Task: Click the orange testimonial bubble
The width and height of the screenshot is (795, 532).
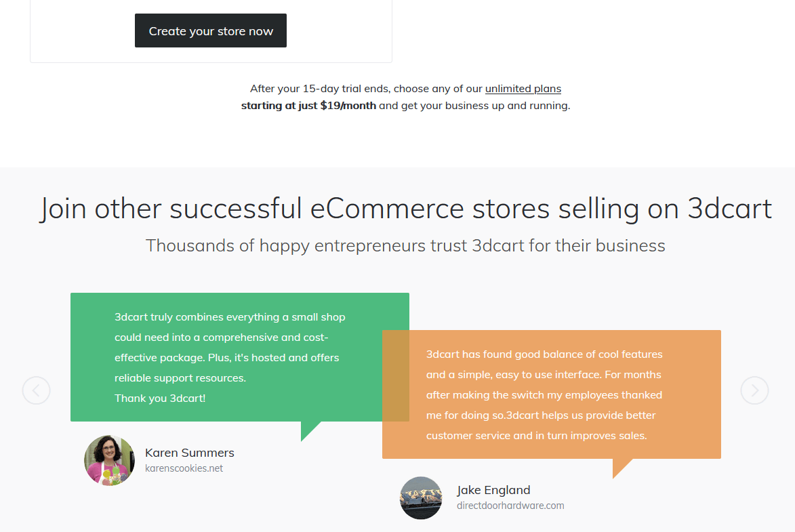Action: pos(552,394)
